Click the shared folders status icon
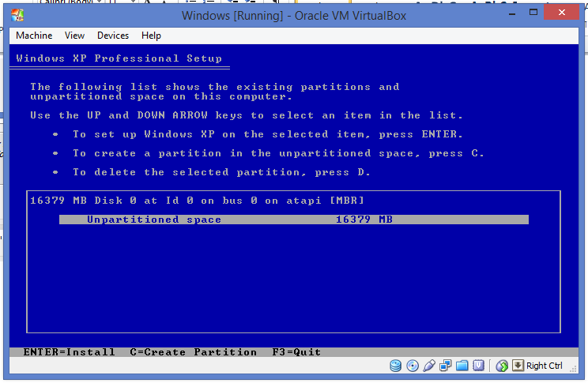588x383 pixels. pyautogui.click(x=462, y=366)
